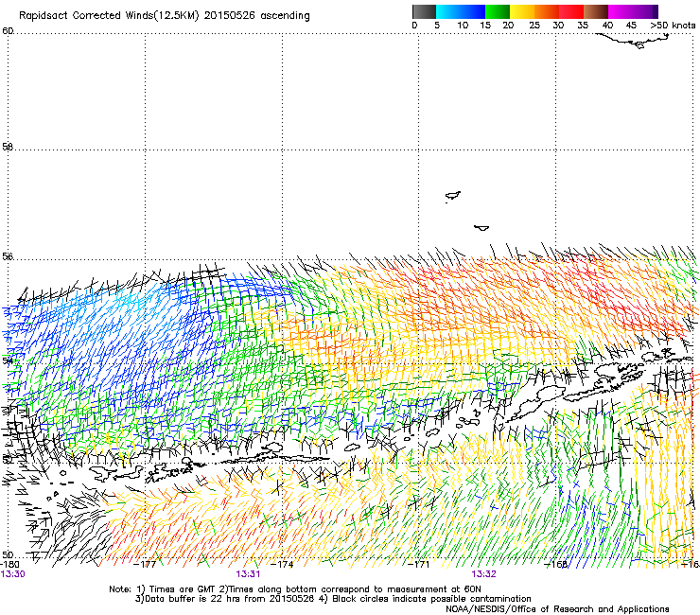Click the longitude label '-171'
The width and height of the screenshot is (700, 615).
pos(419,564)
